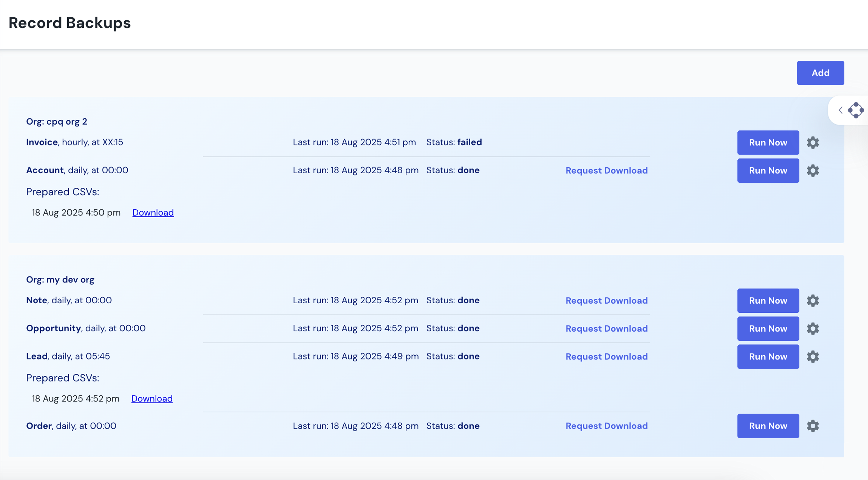Request download for Note backup
Screen dimensions: 868x480
tap(606, 300)
